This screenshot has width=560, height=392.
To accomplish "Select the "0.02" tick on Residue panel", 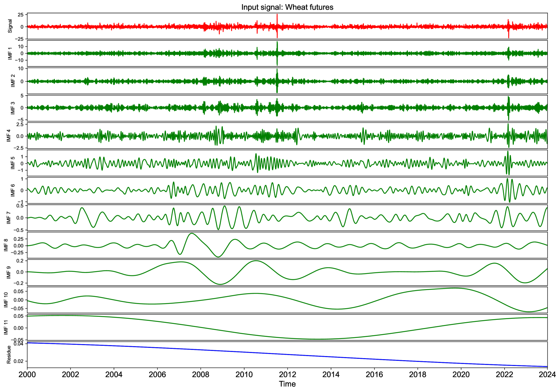I will (18, 361).
